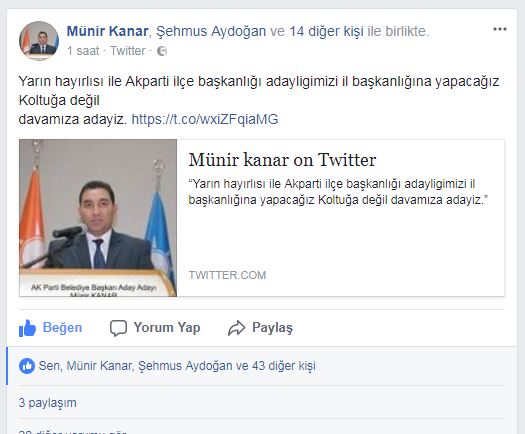Click Münir Kanar profile picture avatar
Screen dimensions: 525x434
point(39,41)
